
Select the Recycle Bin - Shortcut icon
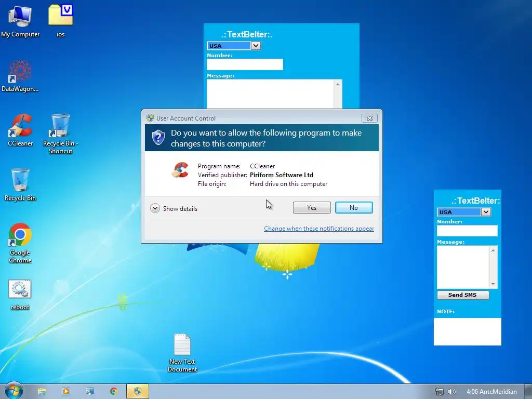point(60,134)
